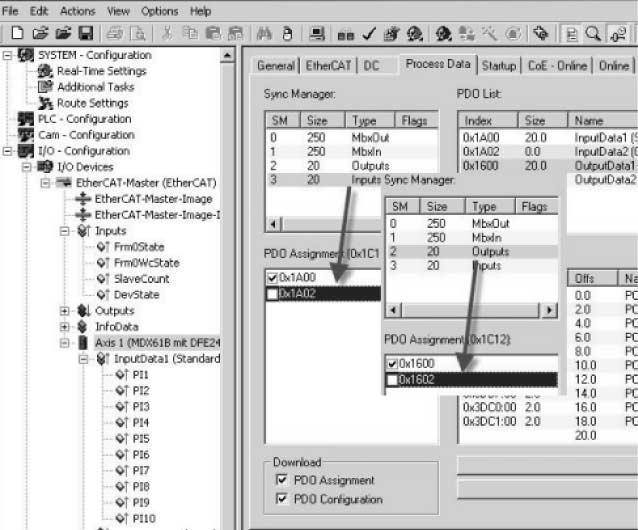
Task: Select the 0x1A02 row in PDO List
Action: pyautogui.click(x=547, y=152)
